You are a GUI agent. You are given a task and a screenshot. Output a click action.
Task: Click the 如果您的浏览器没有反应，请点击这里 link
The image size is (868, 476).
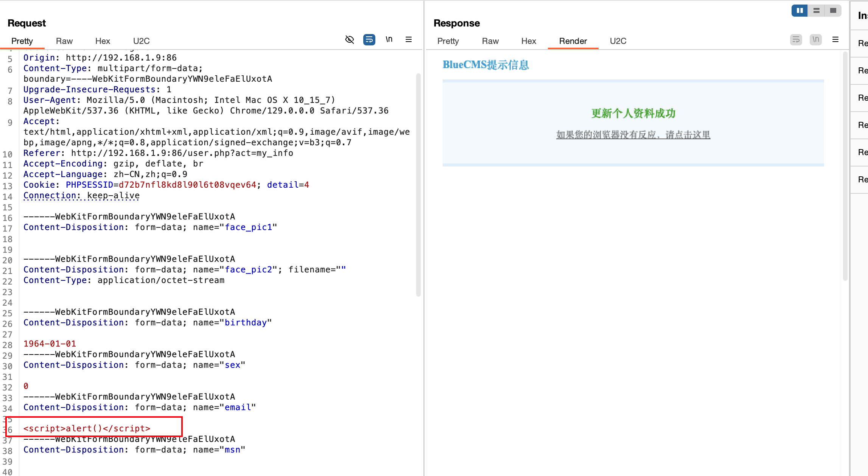(x=633, y=135)
